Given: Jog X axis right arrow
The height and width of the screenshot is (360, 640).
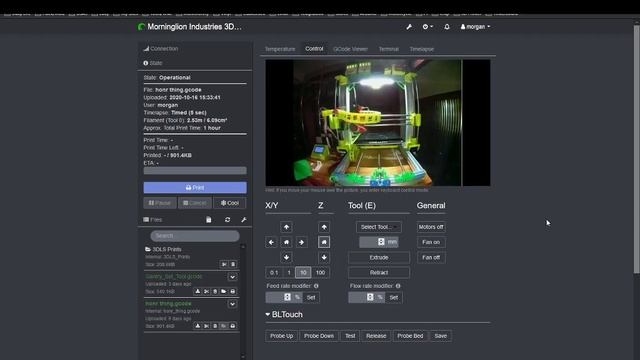Looking at the screenshot, I should point(301,242).
